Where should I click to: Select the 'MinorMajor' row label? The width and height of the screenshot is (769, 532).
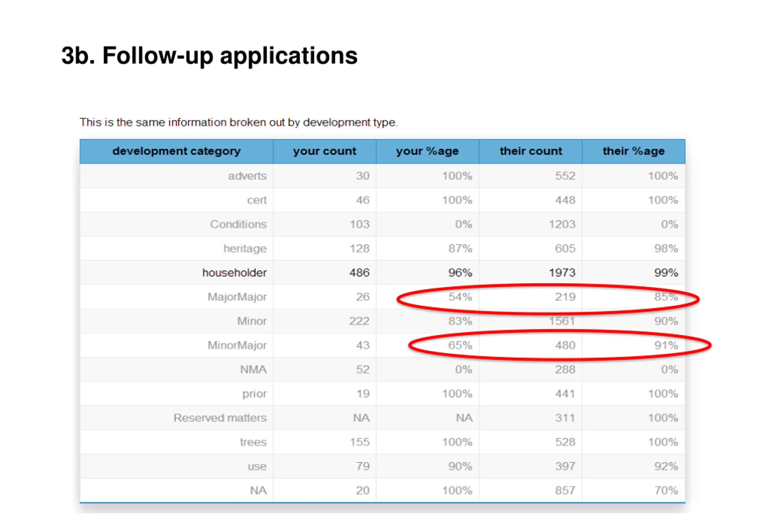click(237, 345)
